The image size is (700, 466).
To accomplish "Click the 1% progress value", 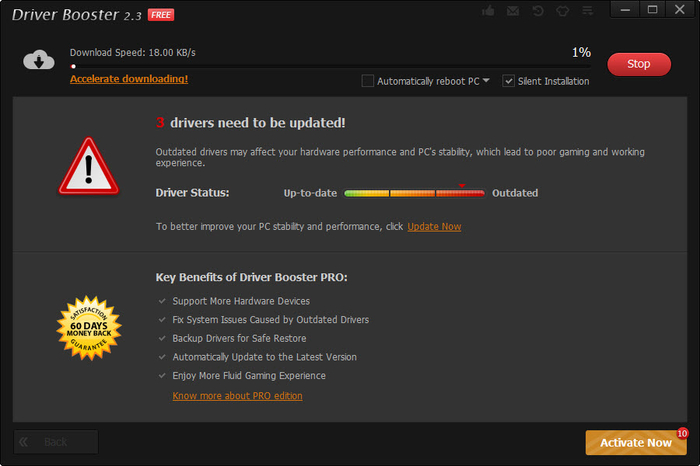I will (x=581, y=52).
